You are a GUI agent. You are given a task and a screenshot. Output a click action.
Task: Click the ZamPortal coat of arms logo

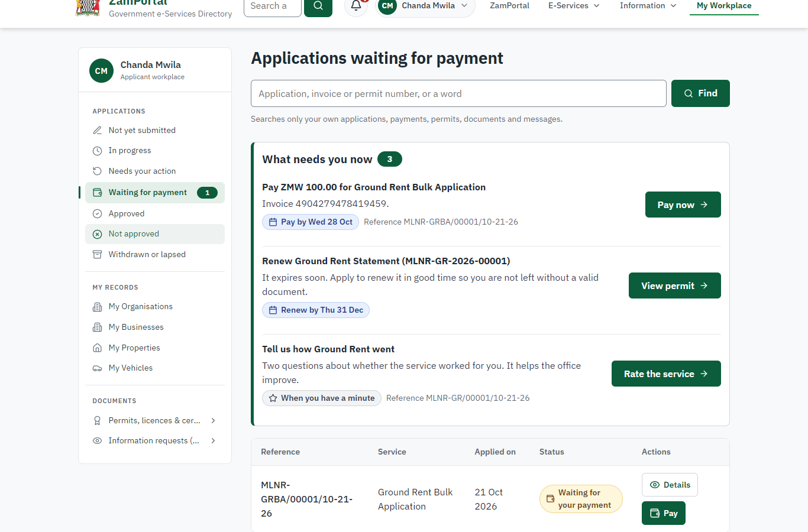pos(88,7)
